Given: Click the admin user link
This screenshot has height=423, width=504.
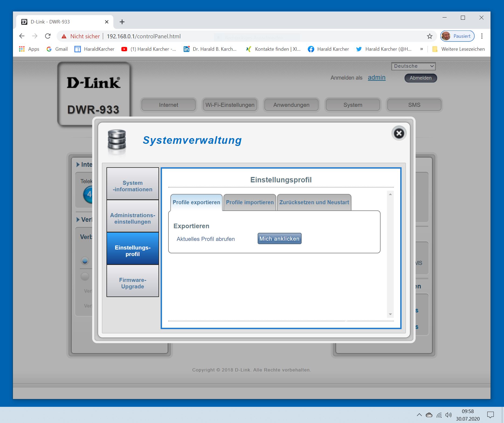Looking at the screenshot, I should 377,77.
